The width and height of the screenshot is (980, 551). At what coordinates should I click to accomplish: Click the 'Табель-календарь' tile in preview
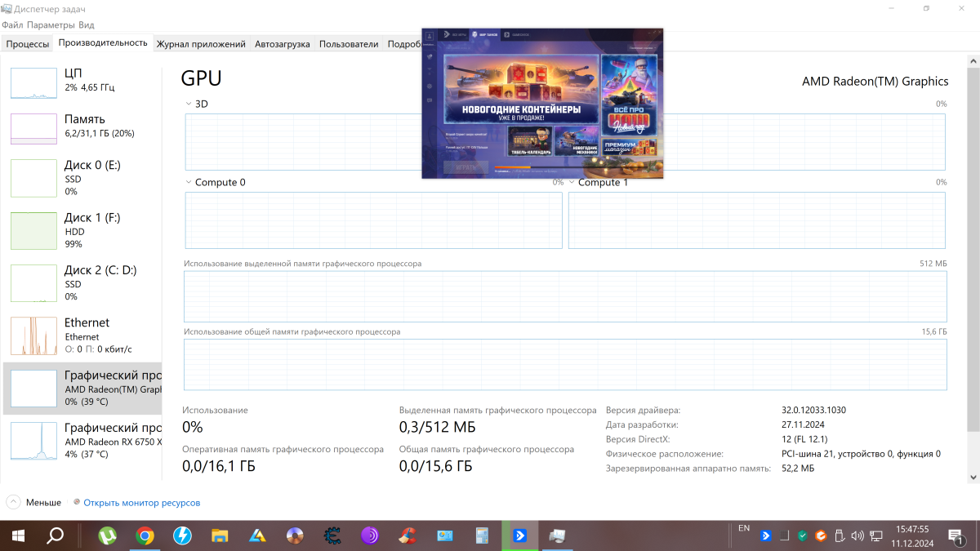(x=529, y=140)
